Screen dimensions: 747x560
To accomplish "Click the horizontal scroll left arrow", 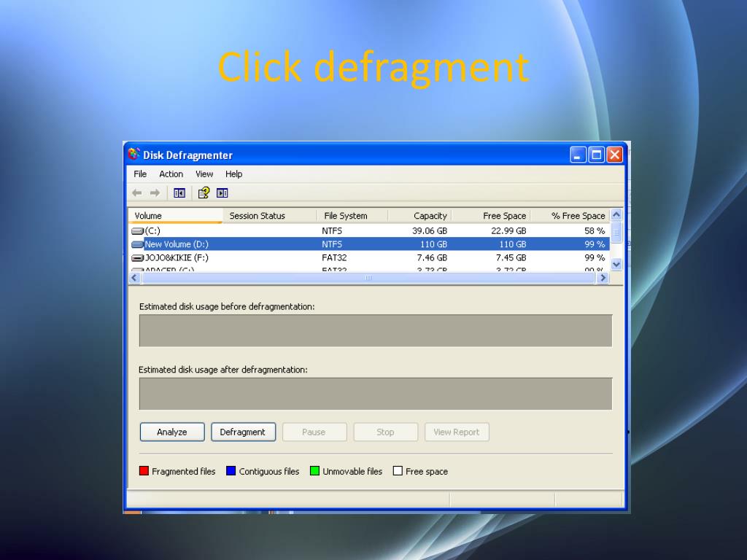I will pos(134,278).
